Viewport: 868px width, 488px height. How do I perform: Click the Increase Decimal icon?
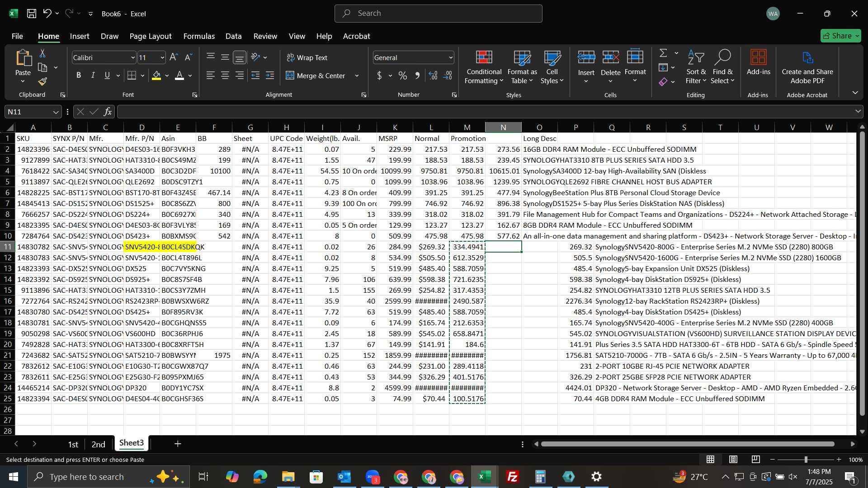coord(433,75)
